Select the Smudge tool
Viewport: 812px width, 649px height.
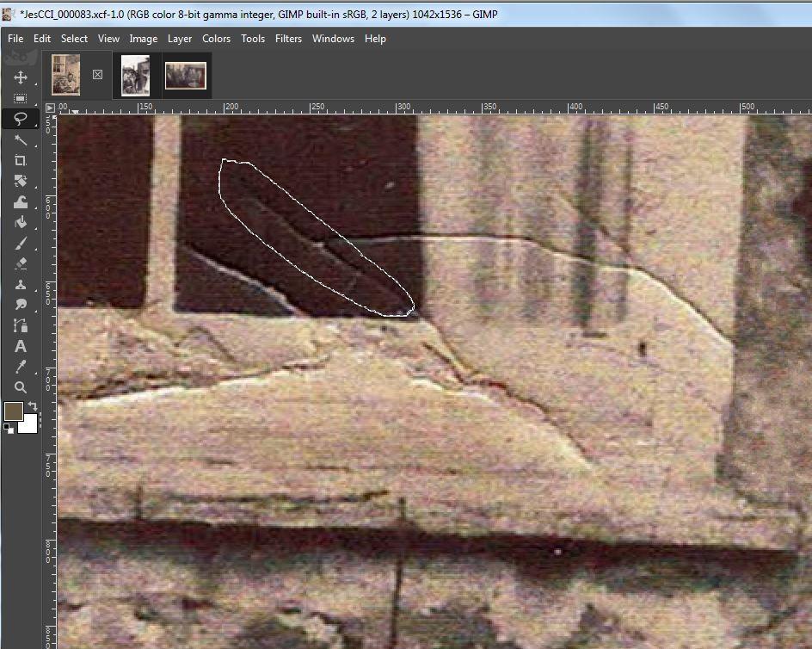click(x=20, y=305)
